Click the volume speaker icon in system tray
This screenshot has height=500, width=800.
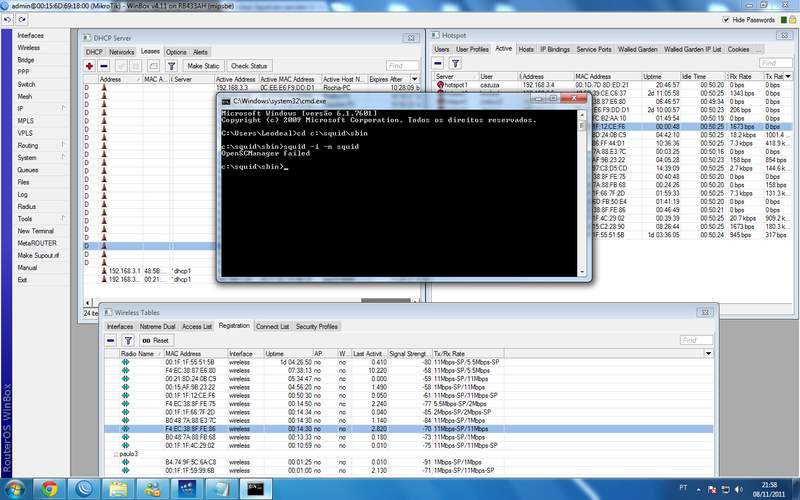coord(738,489)
